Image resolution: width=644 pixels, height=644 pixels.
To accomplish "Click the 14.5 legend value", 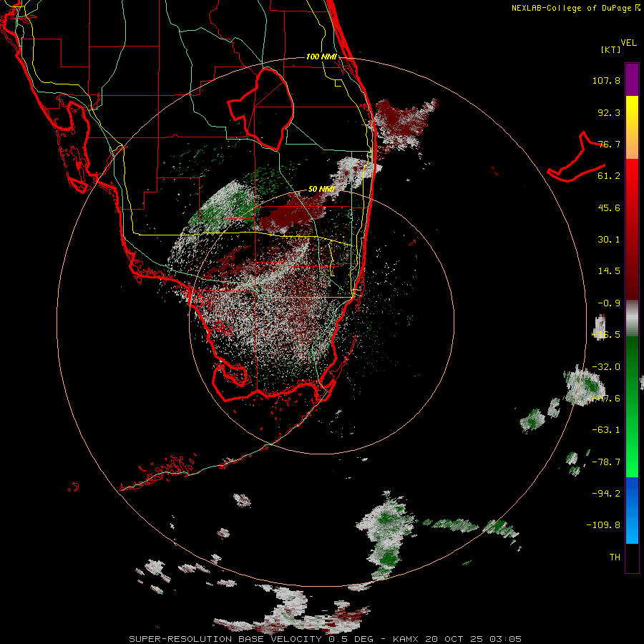I will point(609,271).
